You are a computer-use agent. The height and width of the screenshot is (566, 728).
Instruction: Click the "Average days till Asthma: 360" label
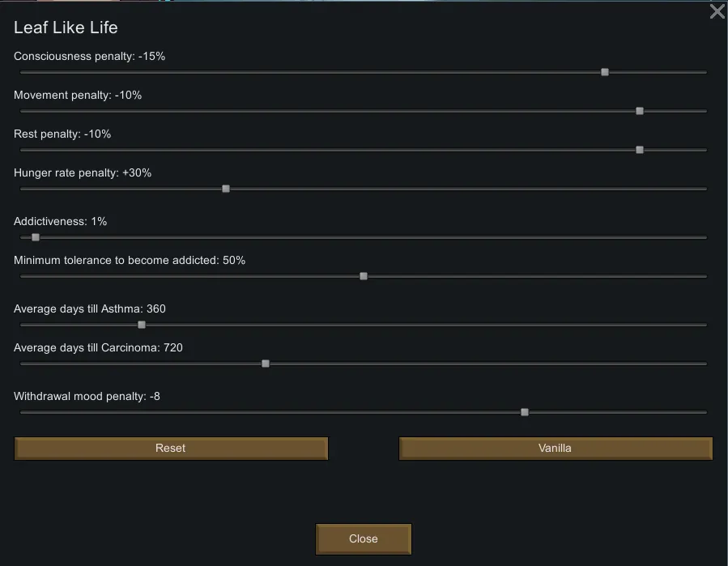[x=89, y=309]
